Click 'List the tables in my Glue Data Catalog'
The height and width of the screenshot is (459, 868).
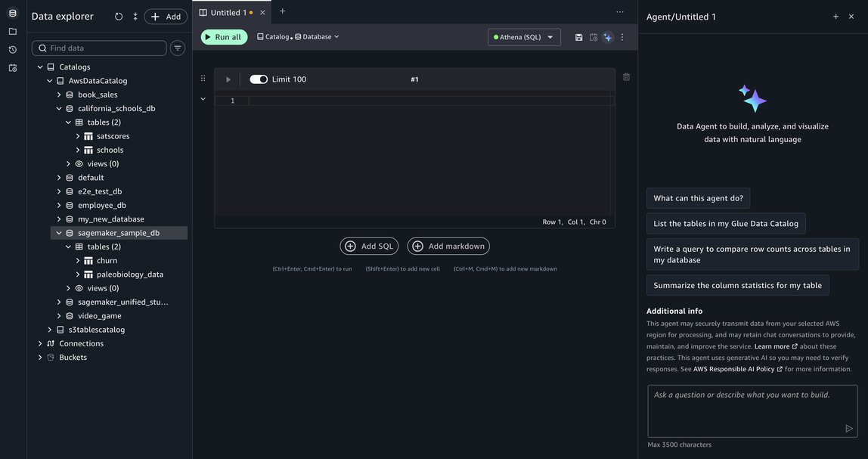[x=726, y=224]
